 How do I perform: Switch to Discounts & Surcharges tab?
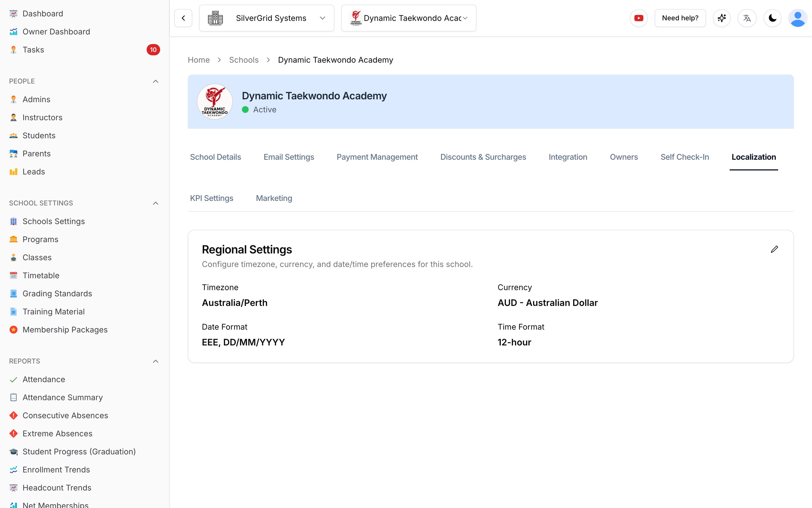click(483, 157)
